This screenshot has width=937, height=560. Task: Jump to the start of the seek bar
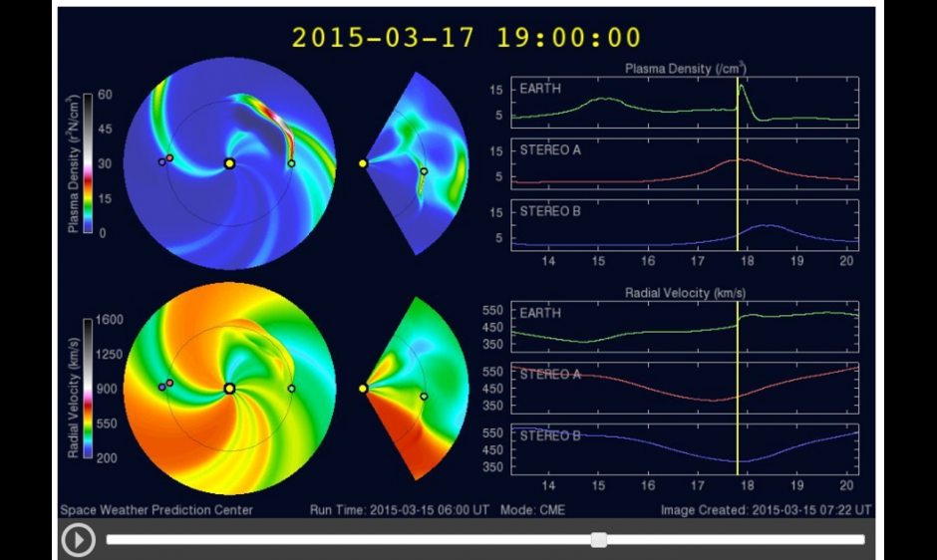tap(109, 539)
